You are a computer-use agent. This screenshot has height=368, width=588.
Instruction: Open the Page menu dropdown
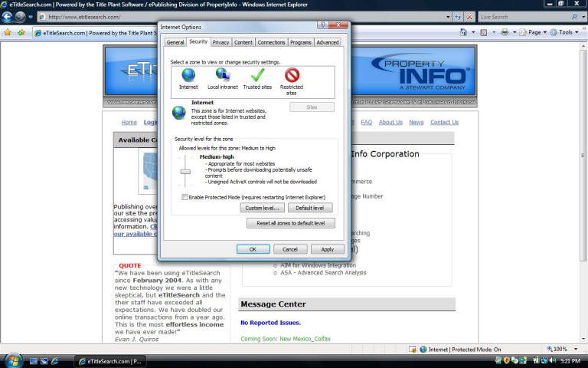click(x=533, y=33)
